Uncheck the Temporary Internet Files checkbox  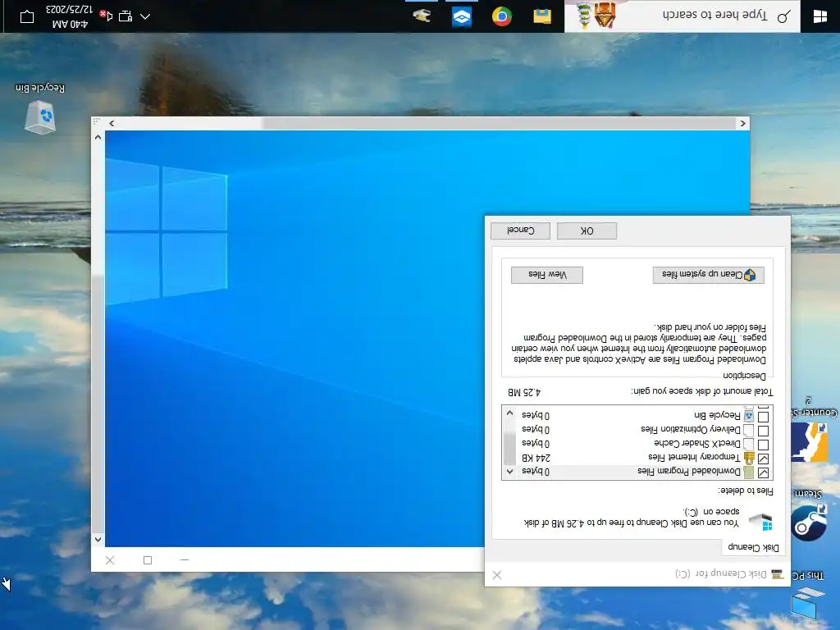(x=764, y=459)
